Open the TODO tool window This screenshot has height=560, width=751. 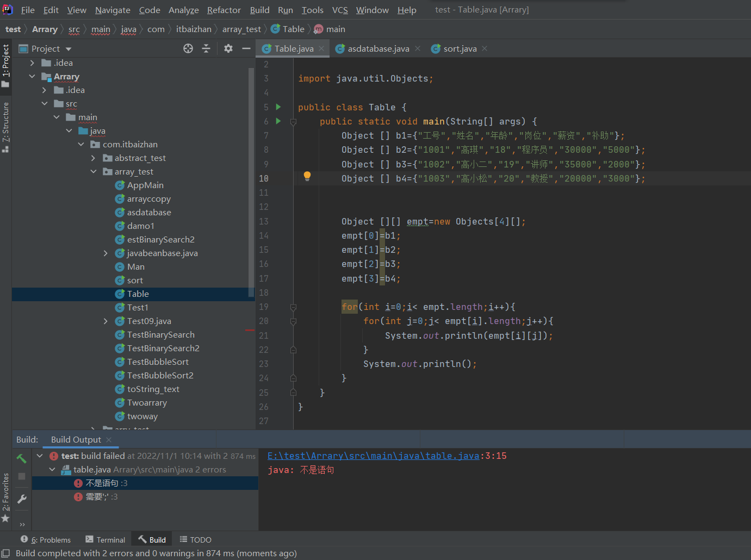(x=195, y=539)
